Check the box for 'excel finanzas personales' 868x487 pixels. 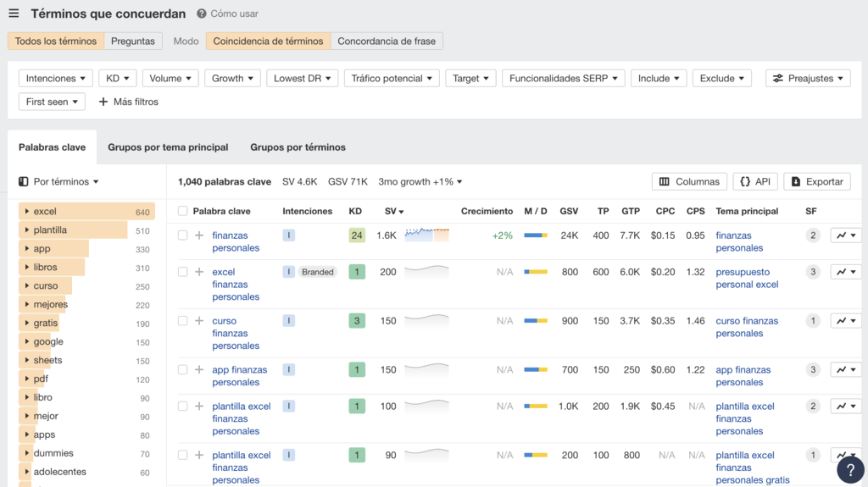(x=182, y=272)
